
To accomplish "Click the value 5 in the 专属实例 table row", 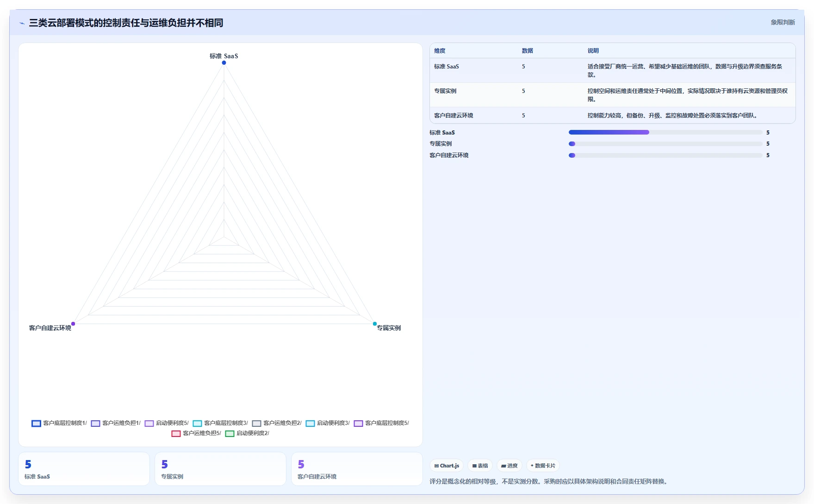I will (523, 91).
